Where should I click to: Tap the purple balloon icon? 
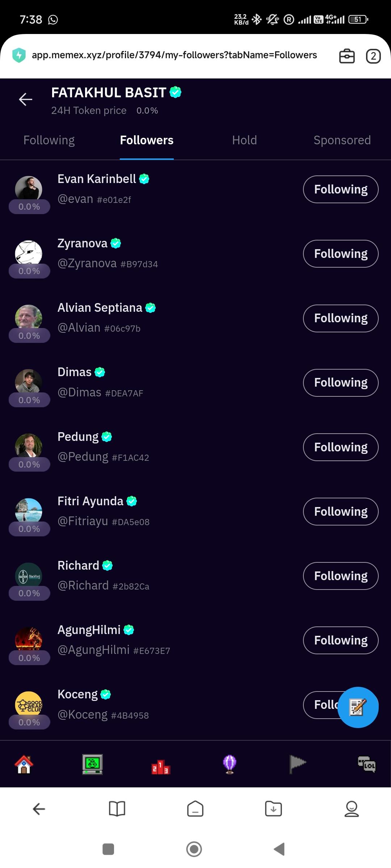click(230, 764)
